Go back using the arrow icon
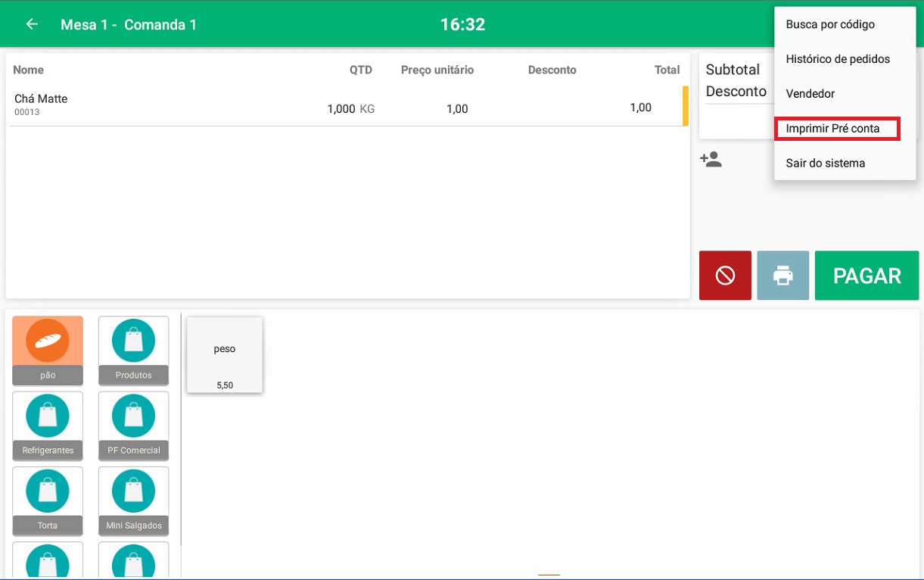Viewport: 924px width, 580px height. (x=32, y=24)
